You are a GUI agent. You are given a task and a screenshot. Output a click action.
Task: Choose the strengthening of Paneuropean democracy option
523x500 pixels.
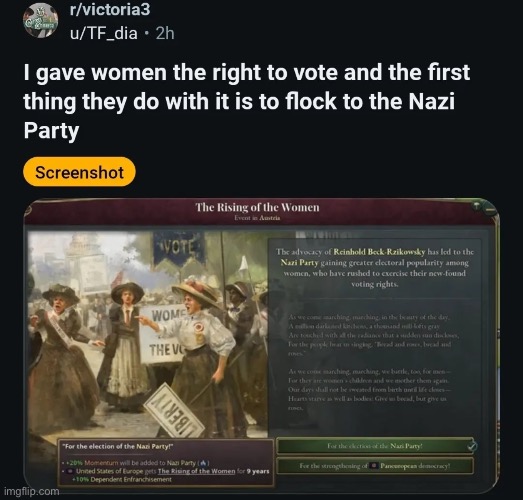[x=376, y=466]
